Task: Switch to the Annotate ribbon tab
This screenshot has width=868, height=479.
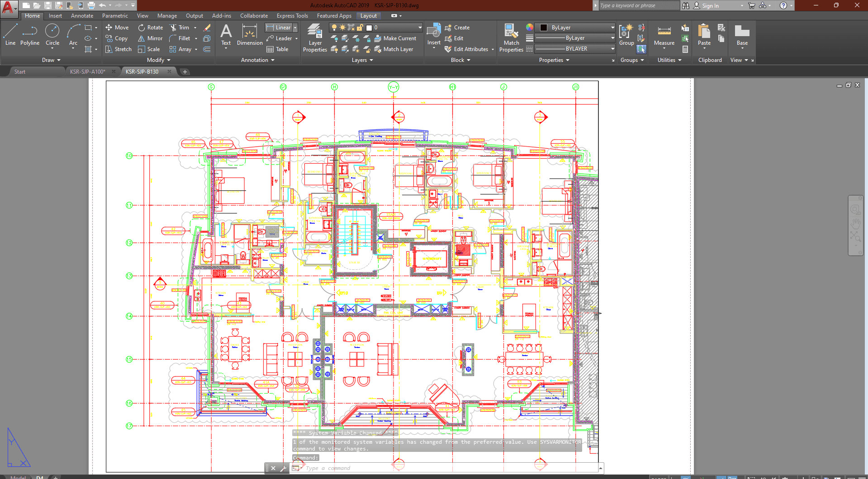Action: pos(82,16)
